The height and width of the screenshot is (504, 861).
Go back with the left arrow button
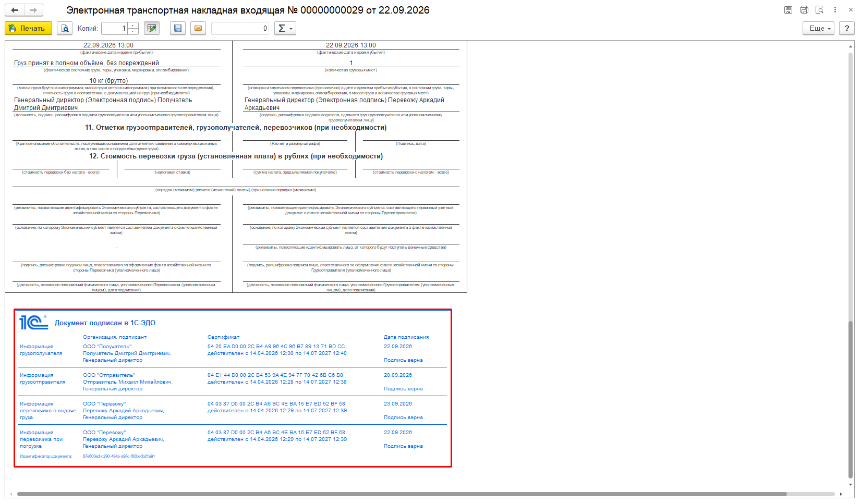tap(15, 10)
